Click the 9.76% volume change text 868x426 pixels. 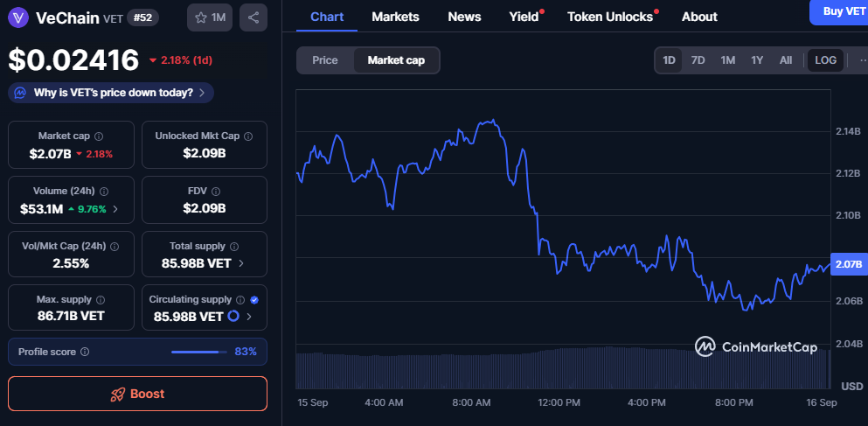91,209
